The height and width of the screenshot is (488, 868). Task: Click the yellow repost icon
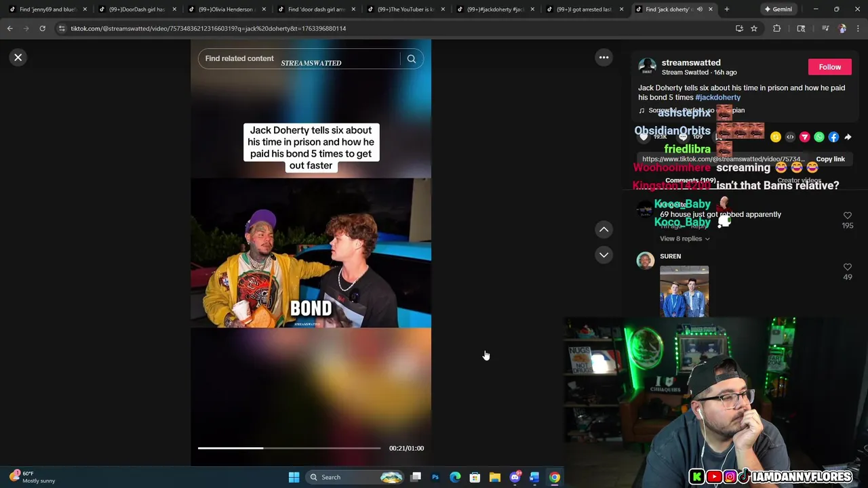776,137
